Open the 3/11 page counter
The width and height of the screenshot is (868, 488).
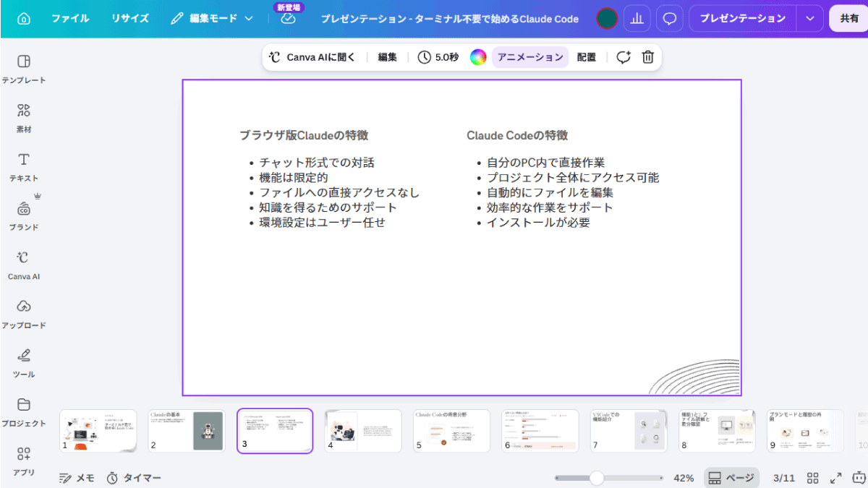coord(783,478)
